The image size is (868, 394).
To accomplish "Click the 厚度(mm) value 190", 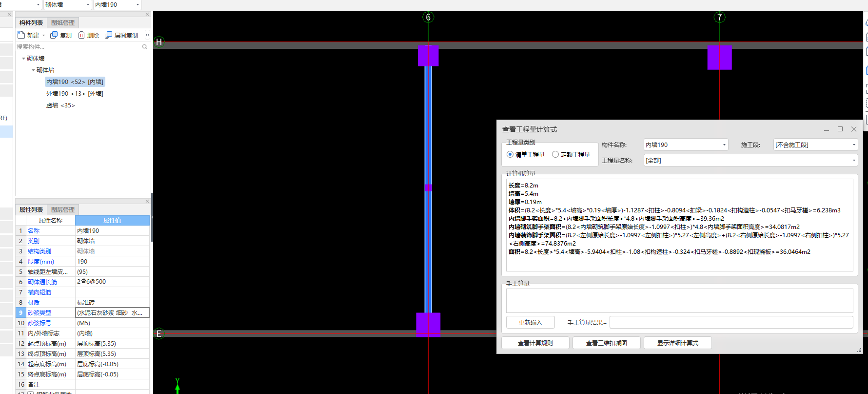I will tap(112, 261).
